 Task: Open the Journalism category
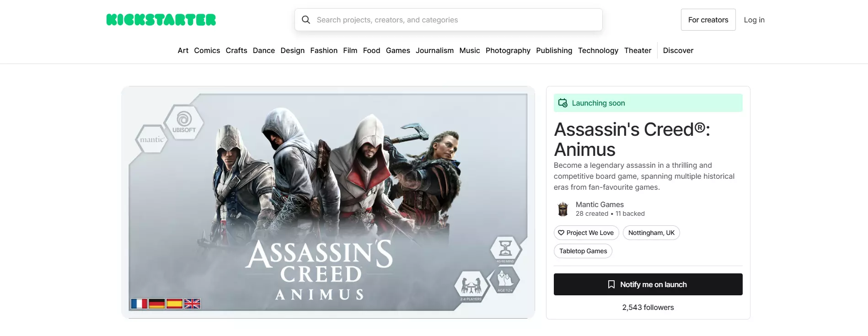point(434,50)
